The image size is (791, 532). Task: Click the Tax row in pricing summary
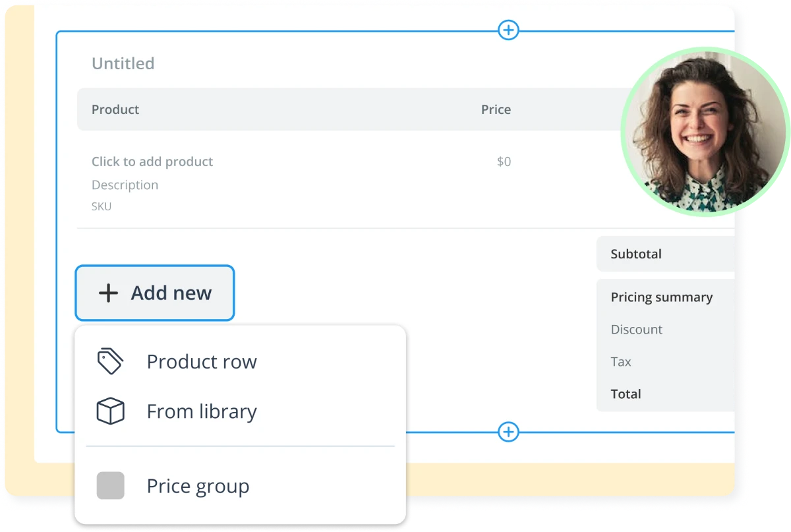pyautogui.click(x=621, y=362)
